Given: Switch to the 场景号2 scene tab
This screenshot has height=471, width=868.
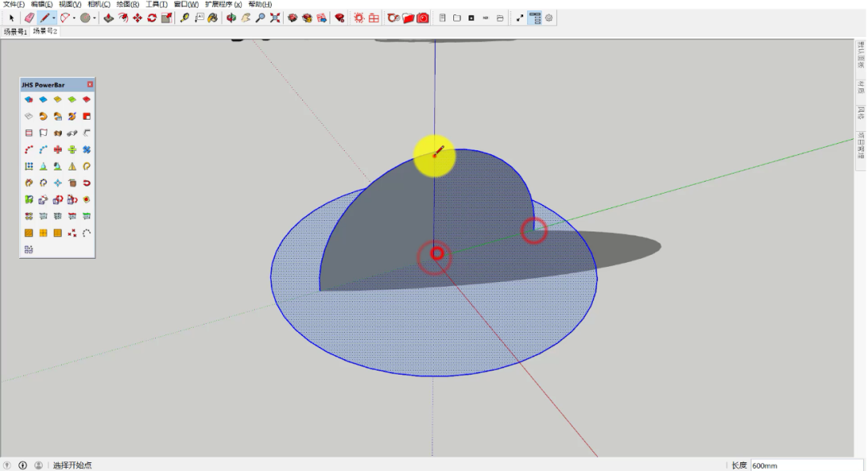Looking at the screenshot, I should [x=45, y=31].
